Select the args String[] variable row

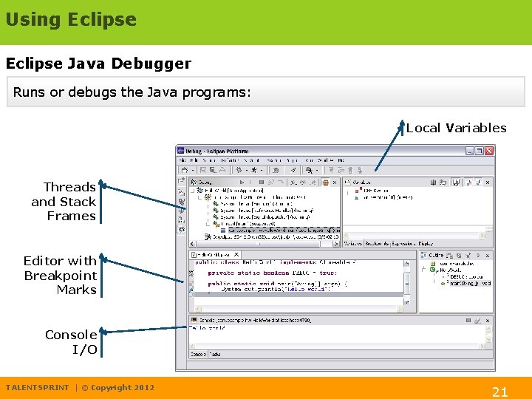click(x=383, y=197)
